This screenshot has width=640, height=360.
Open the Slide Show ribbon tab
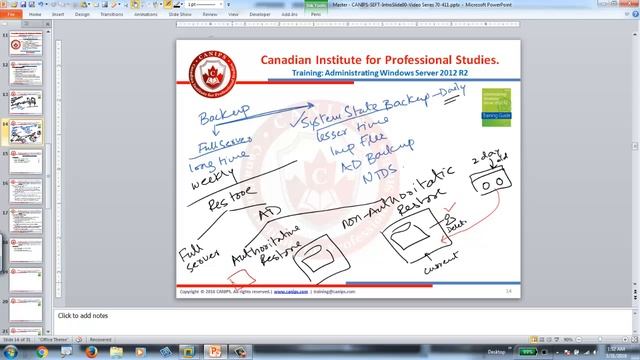click(x=180, y=14)
